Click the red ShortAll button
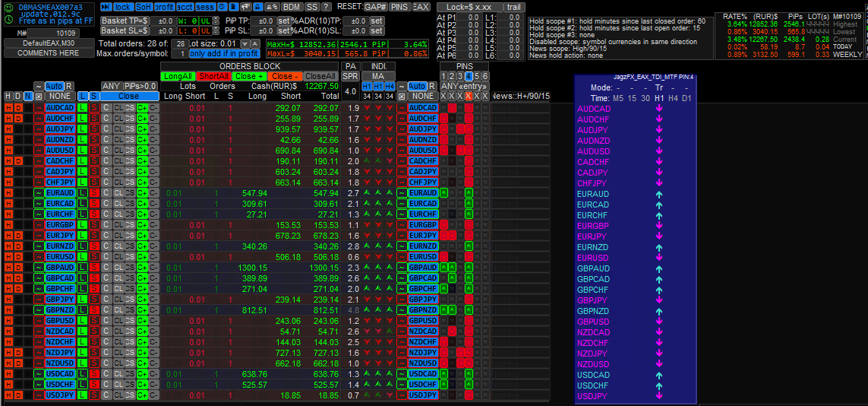 213,76
